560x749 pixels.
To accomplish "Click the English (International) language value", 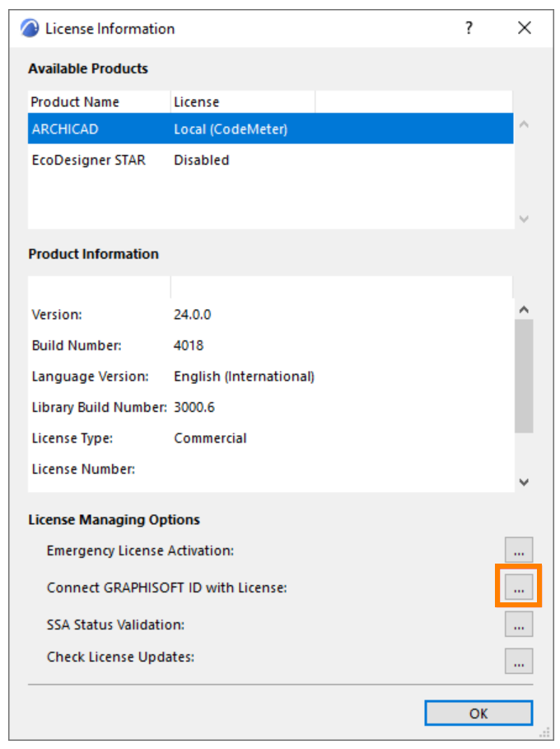I will point(244,377).
